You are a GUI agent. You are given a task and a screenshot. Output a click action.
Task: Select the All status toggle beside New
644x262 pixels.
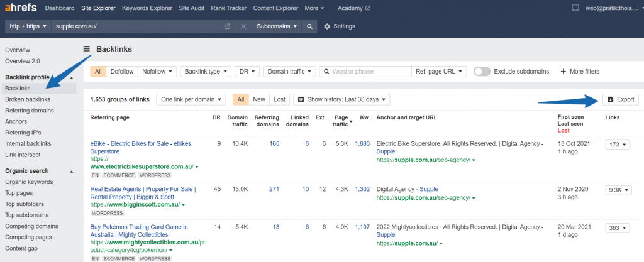(241, 99)
